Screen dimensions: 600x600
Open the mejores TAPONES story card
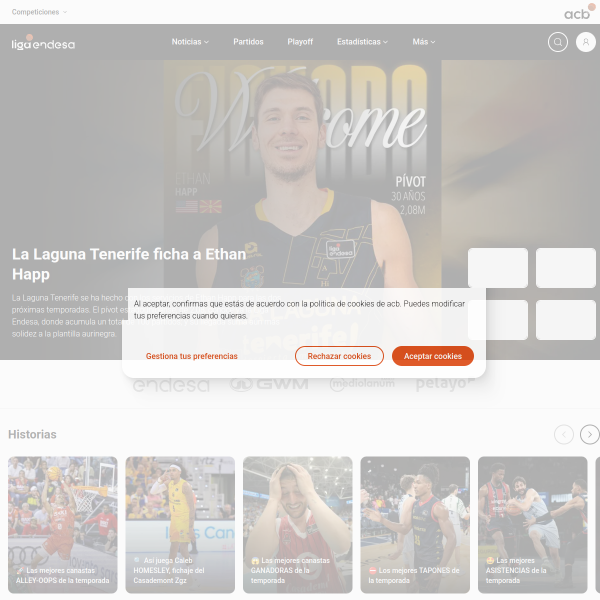(x=415, y=525)
